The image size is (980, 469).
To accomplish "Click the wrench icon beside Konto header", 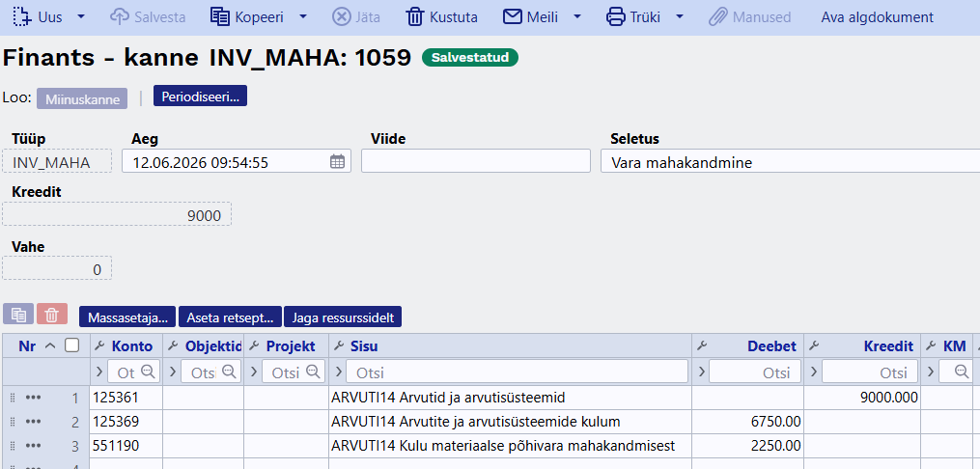I will point(100,346).
